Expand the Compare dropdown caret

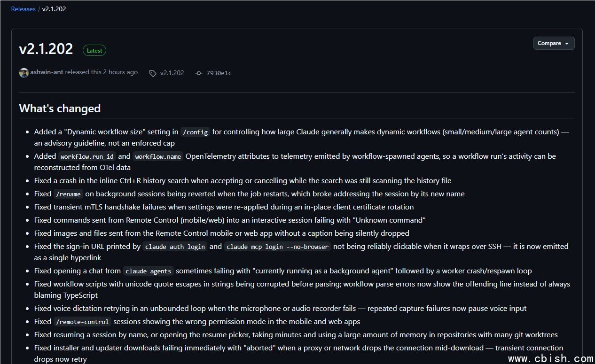(x=567, y=44)
